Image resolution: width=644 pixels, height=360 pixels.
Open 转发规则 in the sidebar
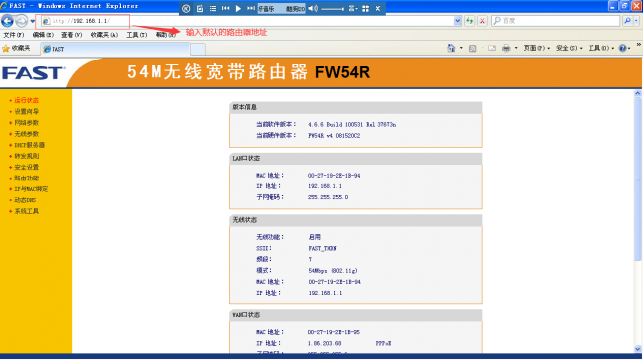click(27, 156)
